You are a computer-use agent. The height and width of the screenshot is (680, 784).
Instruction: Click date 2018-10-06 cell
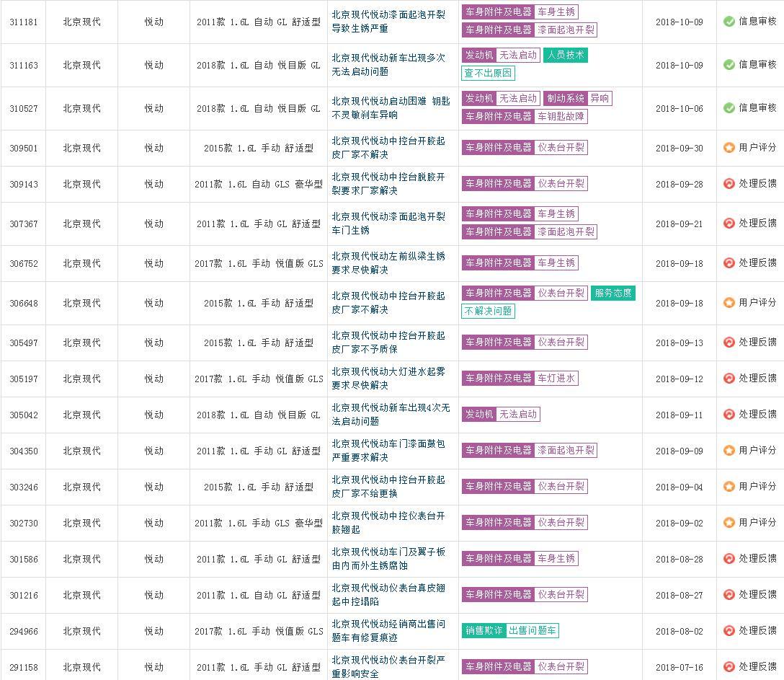click(x=679, y=108)
